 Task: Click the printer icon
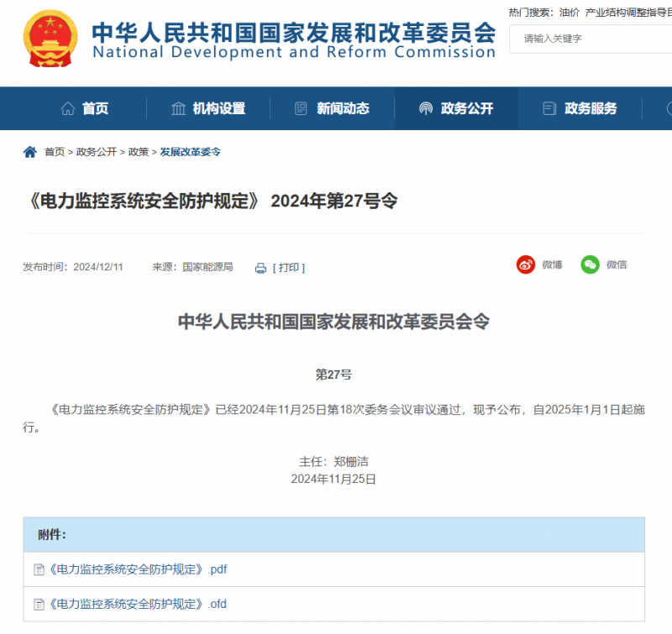point(260,268)
